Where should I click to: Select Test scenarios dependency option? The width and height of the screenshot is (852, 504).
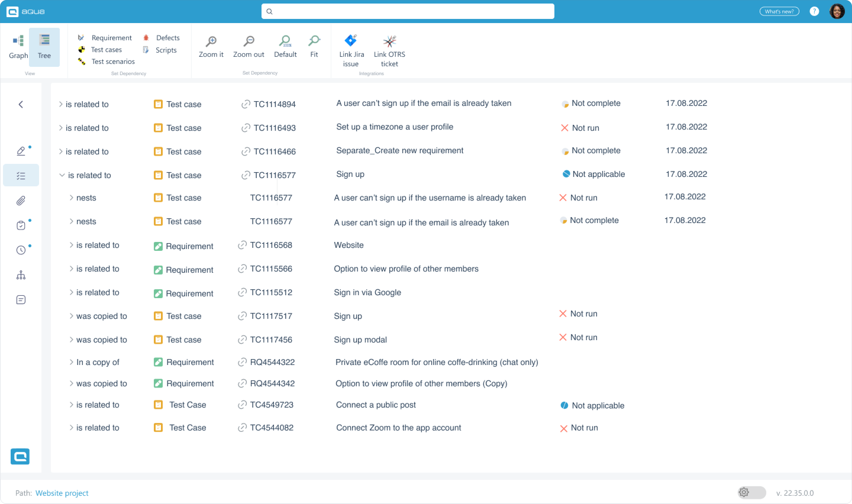pyautogui.click(x=112, y=62)
